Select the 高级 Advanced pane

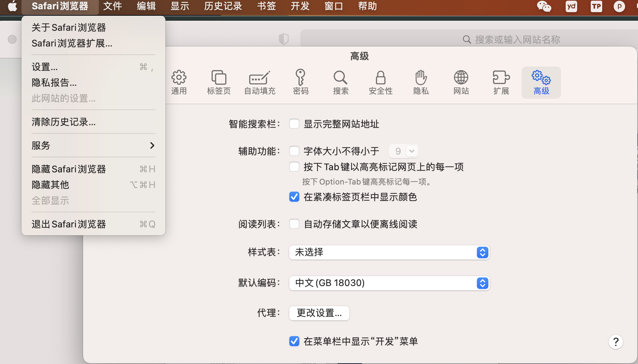(541, 83)
